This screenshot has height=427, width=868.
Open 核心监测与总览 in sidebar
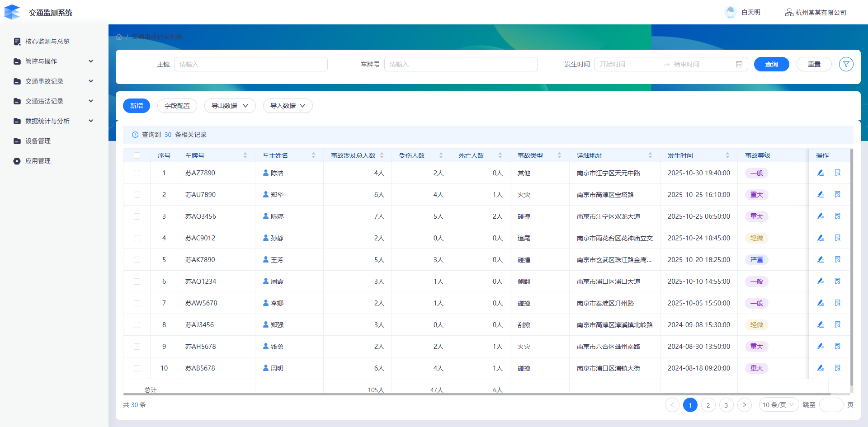(47, 42)
